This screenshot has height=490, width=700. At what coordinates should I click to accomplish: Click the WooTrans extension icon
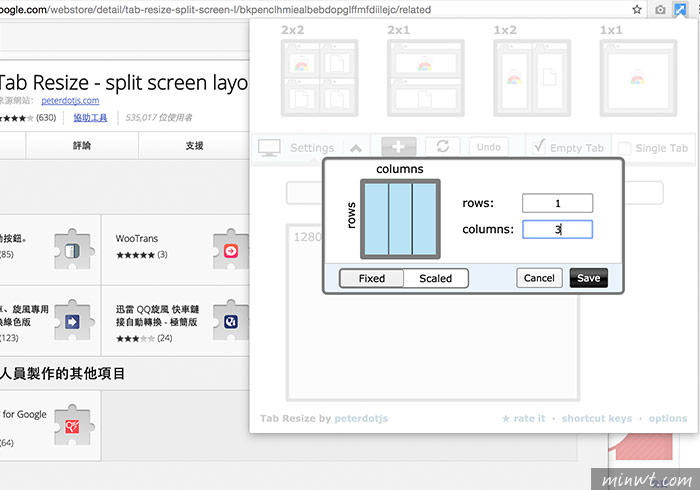(231, 250)
